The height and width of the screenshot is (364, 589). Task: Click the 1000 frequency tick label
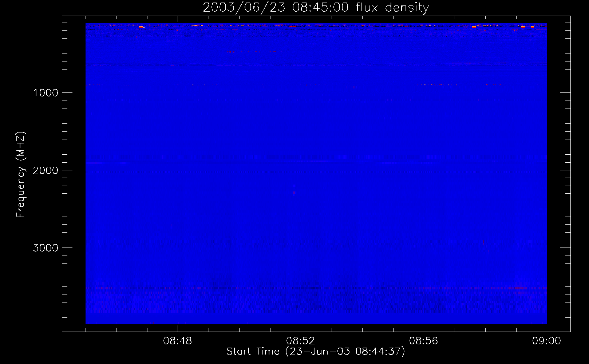pyautogui.click(x=46, y=93)
